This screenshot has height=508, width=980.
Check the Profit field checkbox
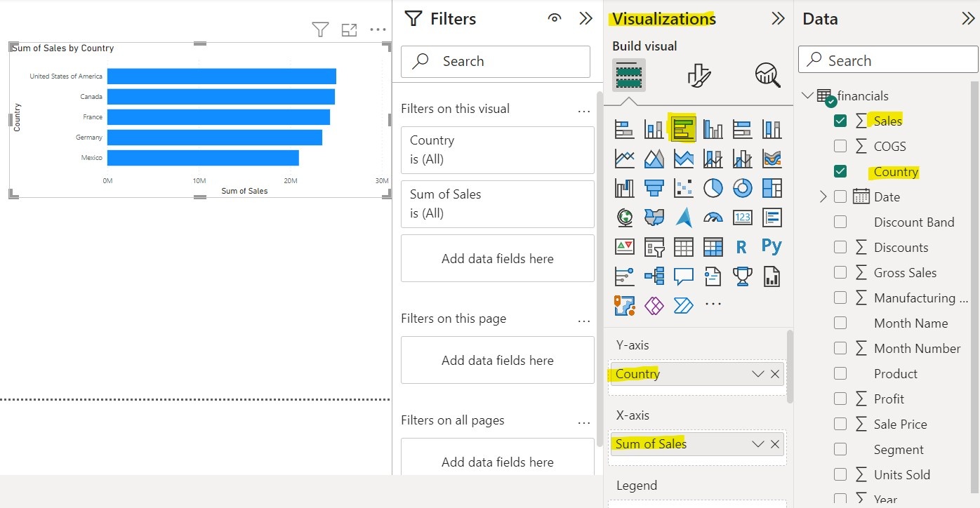840,399
